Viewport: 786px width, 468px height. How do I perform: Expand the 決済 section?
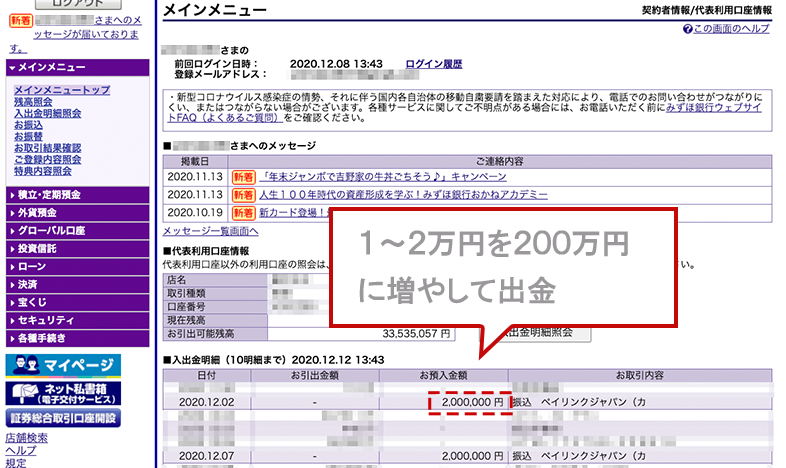(x=78, y=285)
